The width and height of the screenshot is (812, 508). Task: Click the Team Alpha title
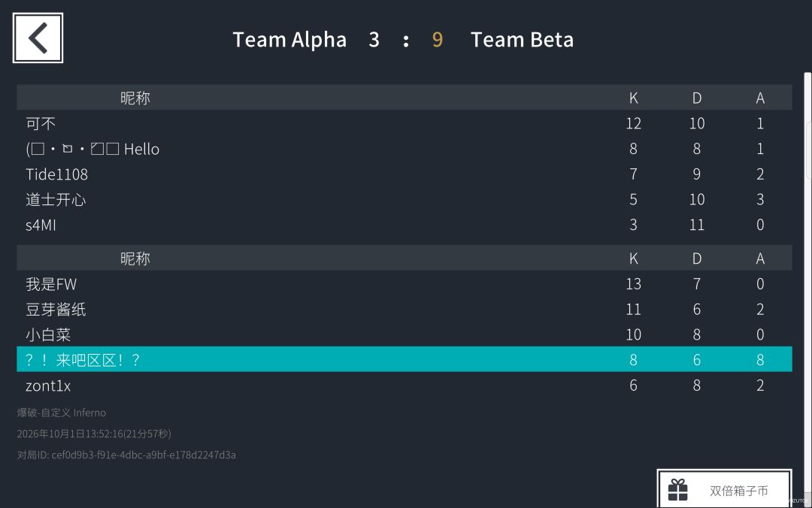289,40
